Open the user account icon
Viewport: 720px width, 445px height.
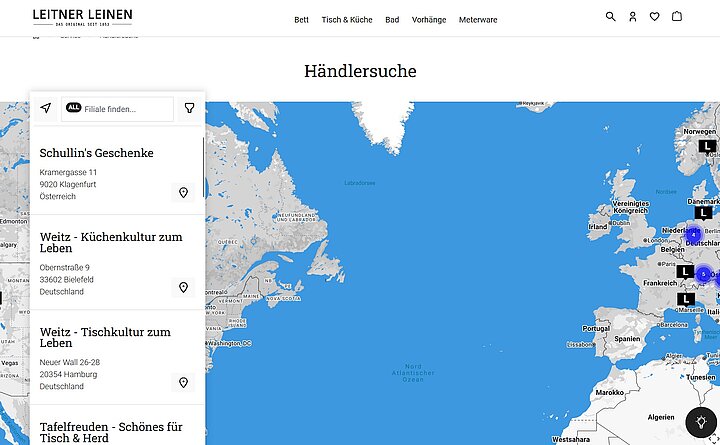pos(633,17)
